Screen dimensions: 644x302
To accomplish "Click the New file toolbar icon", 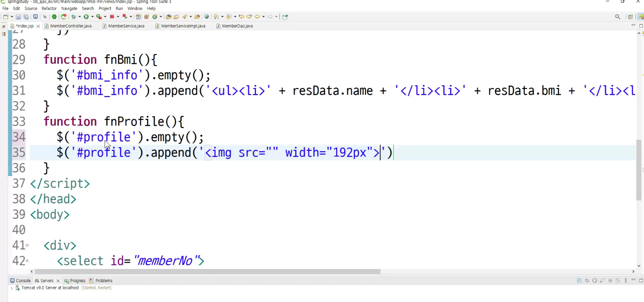I will point(6,17).
